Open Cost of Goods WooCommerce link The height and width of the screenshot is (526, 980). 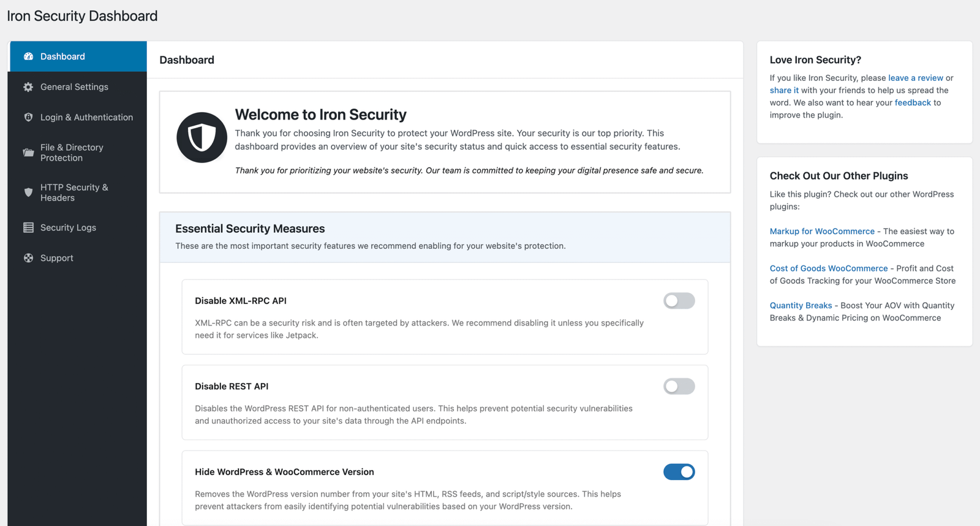pos(829,269)
